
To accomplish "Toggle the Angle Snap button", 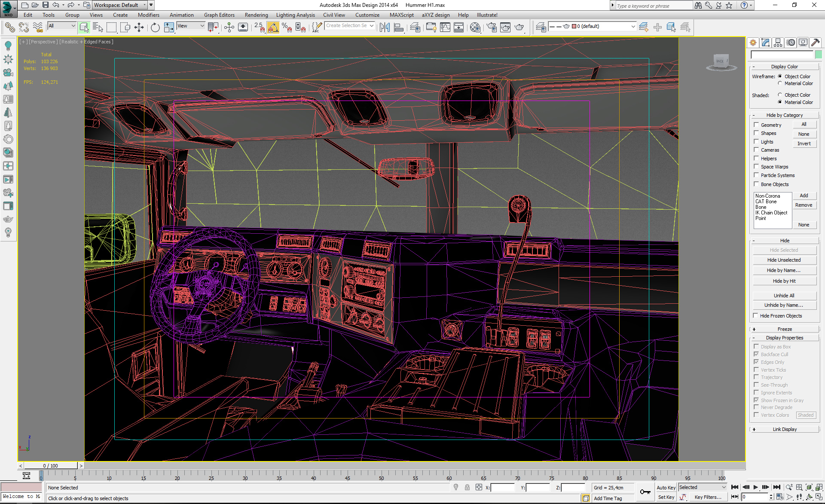I will tap(273, 27).
